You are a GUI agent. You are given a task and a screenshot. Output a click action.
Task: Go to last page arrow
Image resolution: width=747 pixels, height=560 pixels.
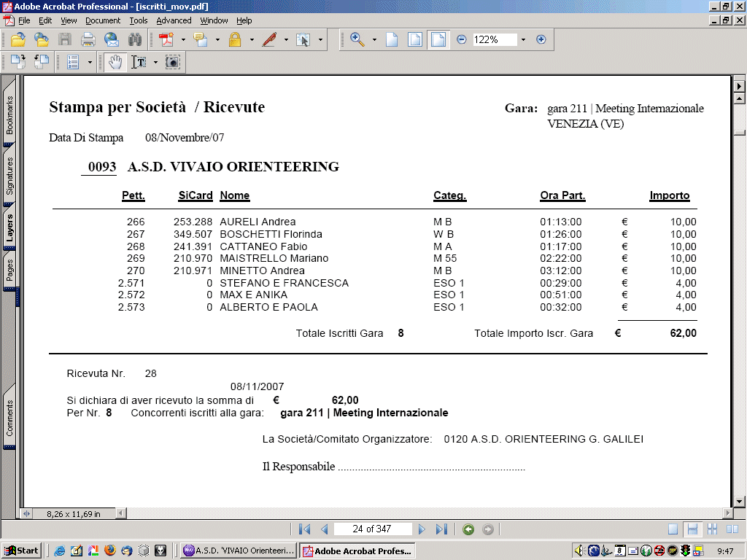[441, 529]
